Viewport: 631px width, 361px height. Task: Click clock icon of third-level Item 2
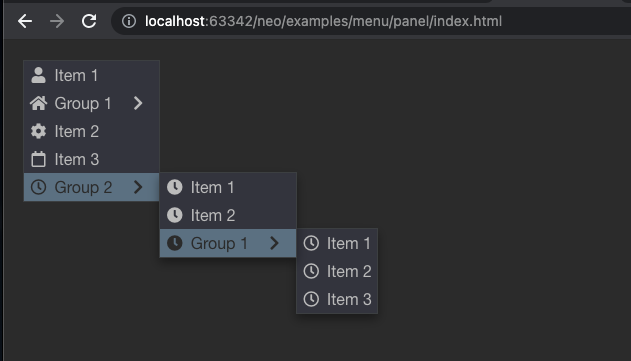coord(311,271)
